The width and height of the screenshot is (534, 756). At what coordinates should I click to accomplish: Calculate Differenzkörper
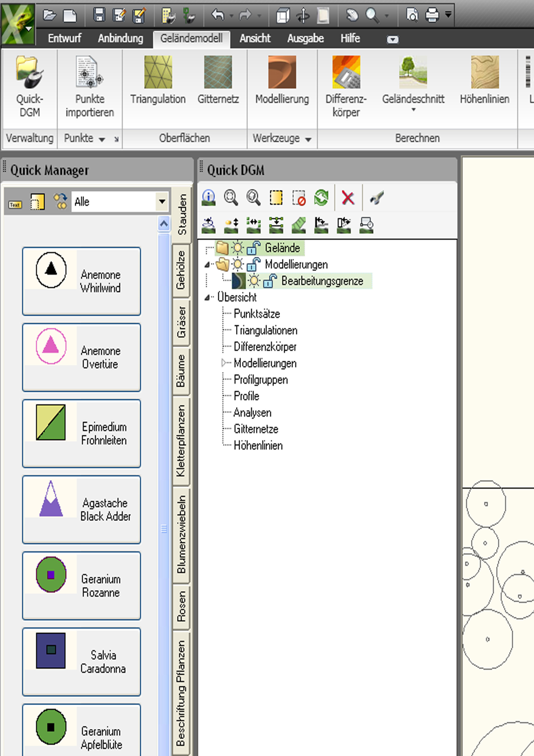[346, 87]
